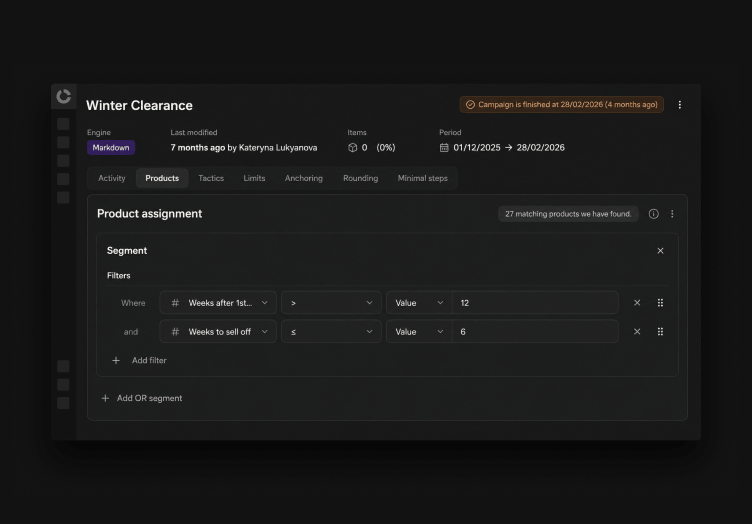The height and width of the screenshot is (524, 752).
Task: Click the campaign finished status badge
Action: pyautogui.click(x=562, y=105)
